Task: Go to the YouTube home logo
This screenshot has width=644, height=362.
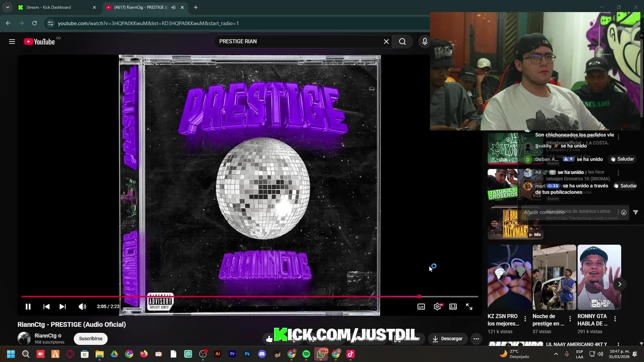Action: click(40, 42)
